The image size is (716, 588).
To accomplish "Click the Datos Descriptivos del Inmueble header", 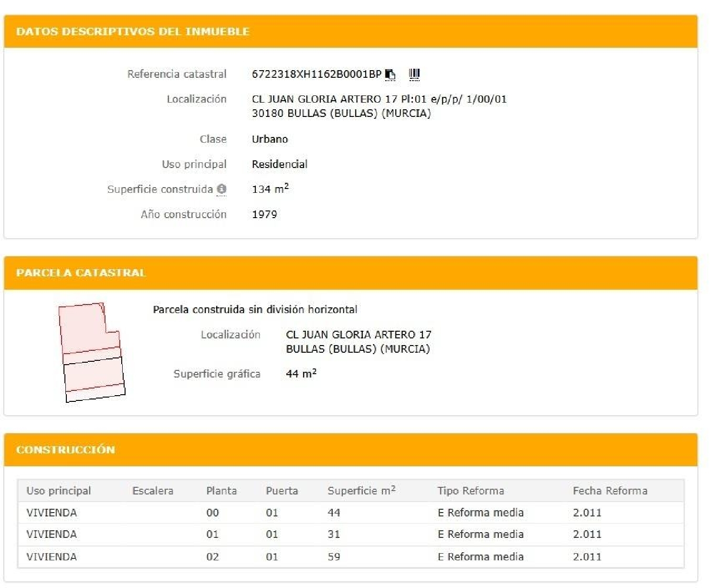I will [x=133, y=32].
